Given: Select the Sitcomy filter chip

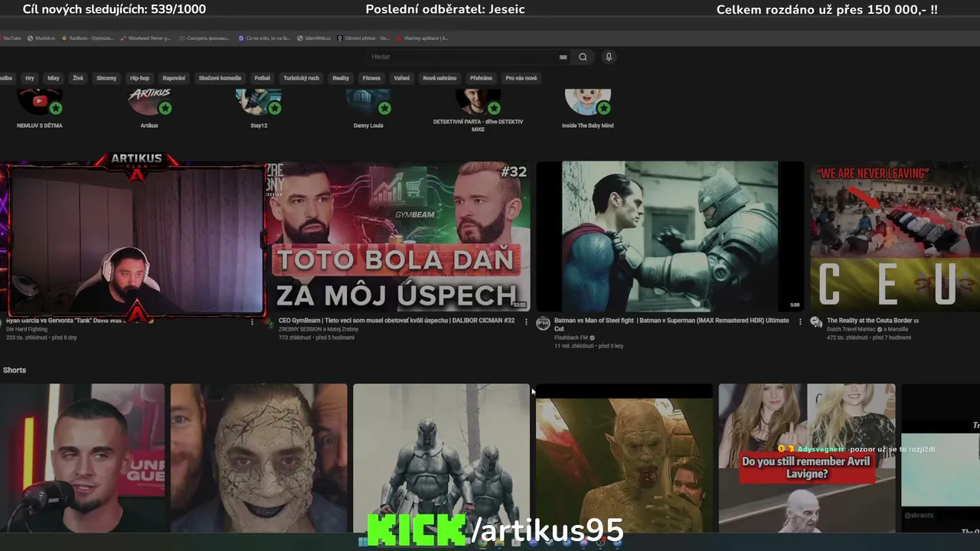Looking at the screenshot, I should click(x=106, y=78).
